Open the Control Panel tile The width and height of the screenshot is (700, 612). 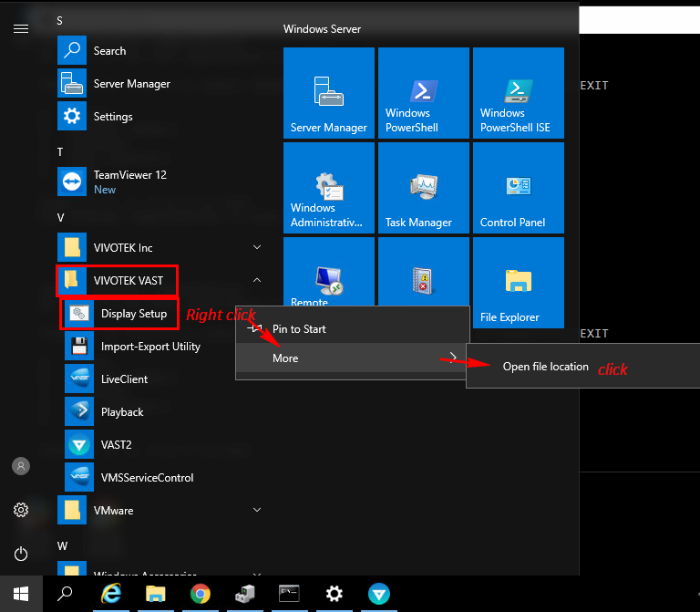[x=518, y=188]
